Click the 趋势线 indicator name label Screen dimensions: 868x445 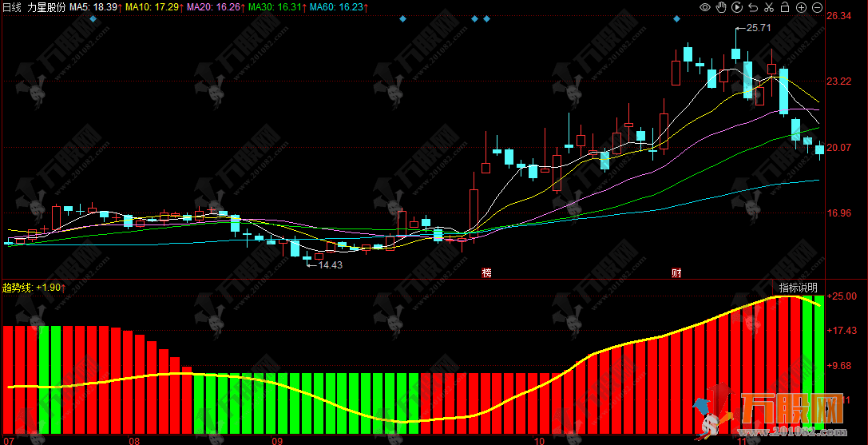click(x=18, y=288)
